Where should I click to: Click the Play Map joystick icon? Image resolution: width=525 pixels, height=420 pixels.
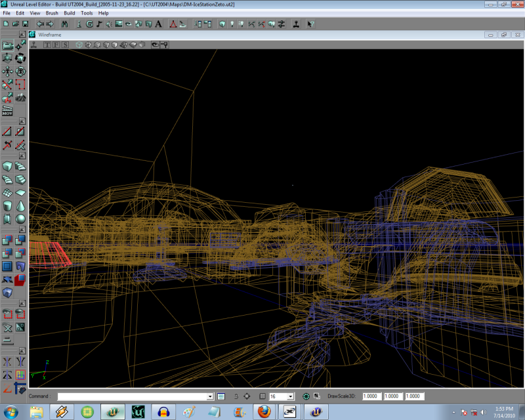[x=296, y=24]
